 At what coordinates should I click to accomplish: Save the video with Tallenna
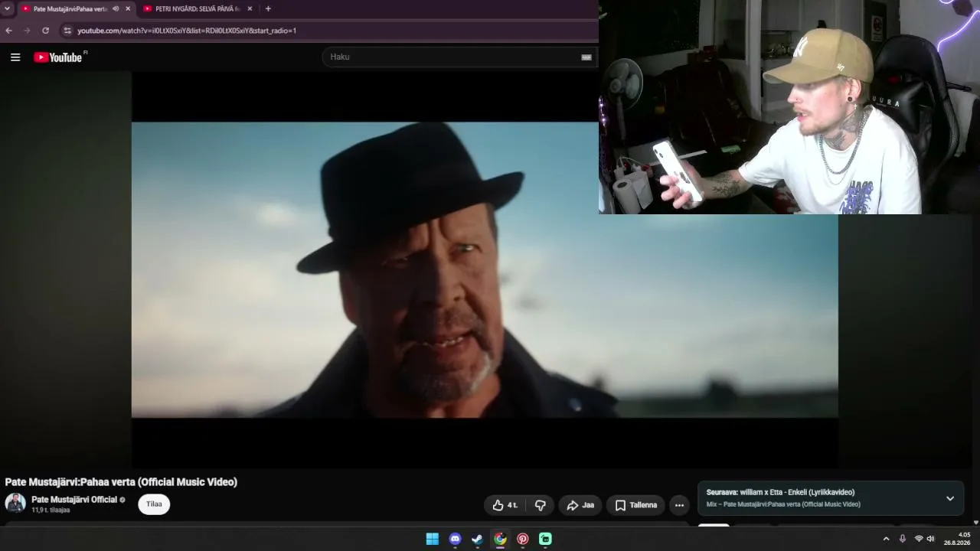635,505
